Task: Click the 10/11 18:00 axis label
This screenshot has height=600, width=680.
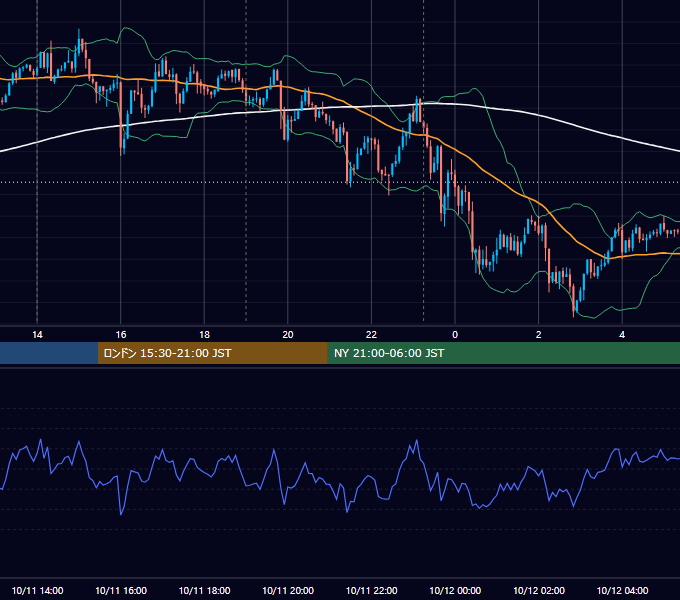Action: tap(204, 590)
